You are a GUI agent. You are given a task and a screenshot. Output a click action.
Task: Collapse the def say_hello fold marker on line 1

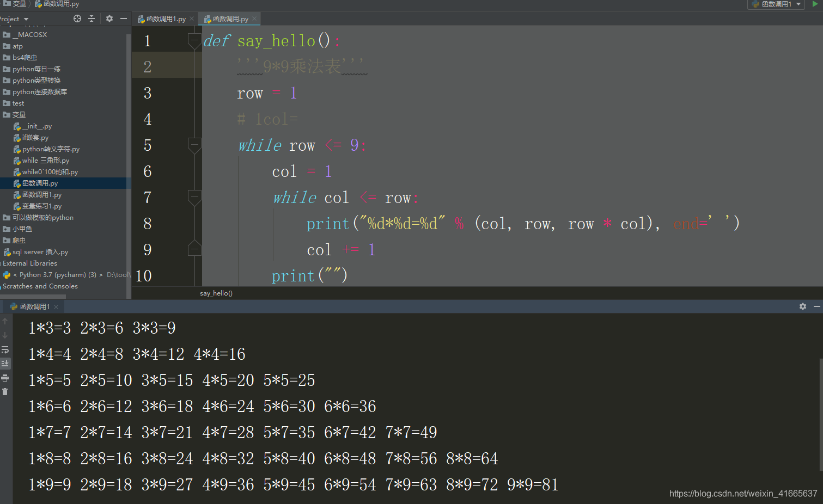pos(194,41)
